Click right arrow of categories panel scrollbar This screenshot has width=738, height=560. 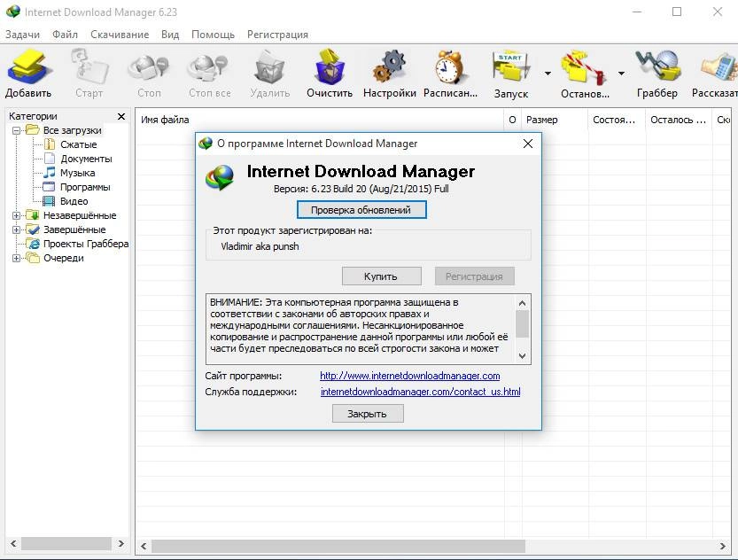121,543
